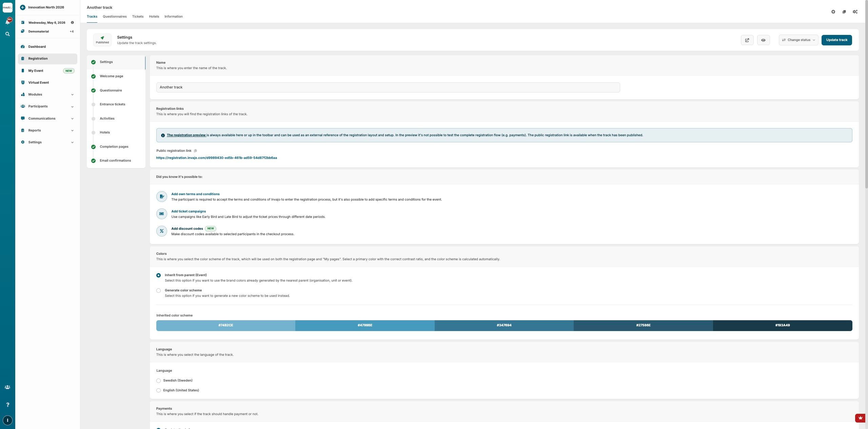868x429 pixels.
Task: Switch to the Questionnaires tab
Action: tap(115, 17)
